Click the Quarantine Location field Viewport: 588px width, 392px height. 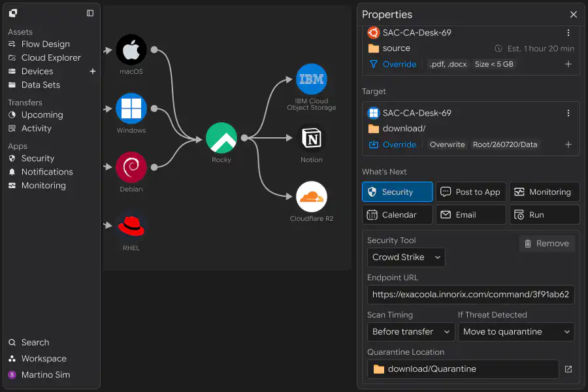[x=463, y=369]
